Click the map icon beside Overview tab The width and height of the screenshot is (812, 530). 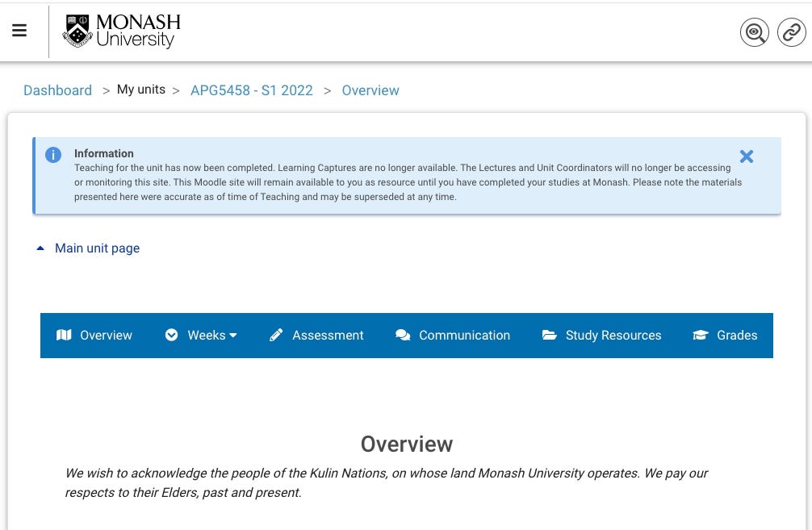point(64,335)
